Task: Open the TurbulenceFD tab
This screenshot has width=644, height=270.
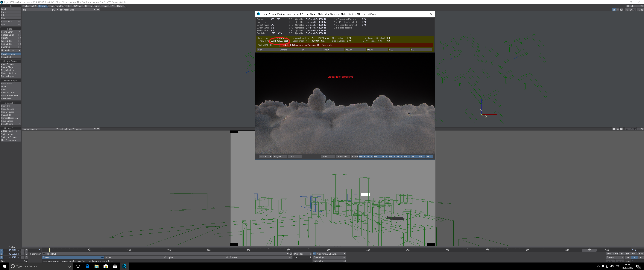Action: 30,6
